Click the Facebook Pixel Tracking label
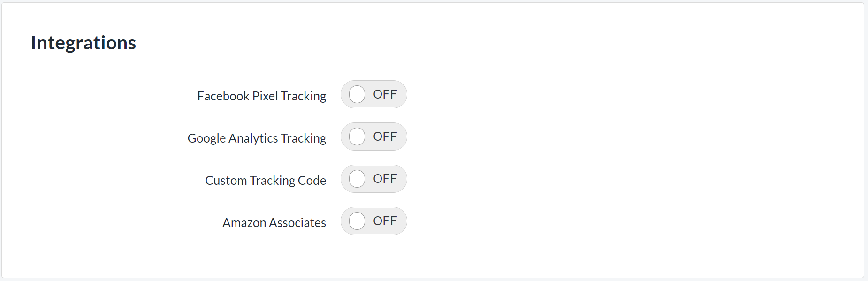Viewport: 868px width, 281px height. (261, 96)
